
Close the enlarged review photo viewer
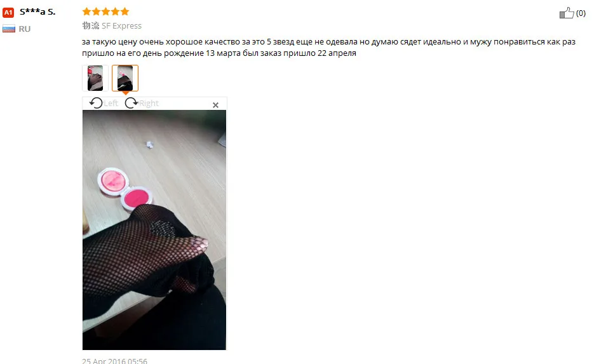click(x=215, y=105)
